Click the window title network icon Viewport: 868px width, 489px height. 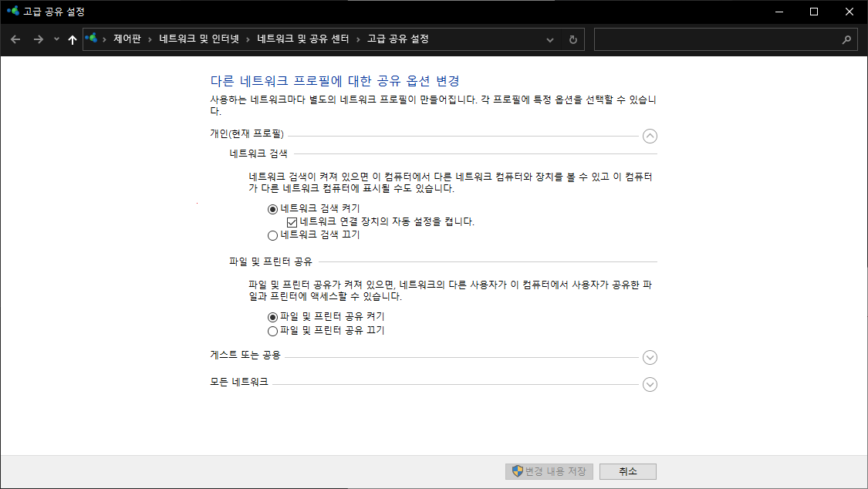coord(13,11)
